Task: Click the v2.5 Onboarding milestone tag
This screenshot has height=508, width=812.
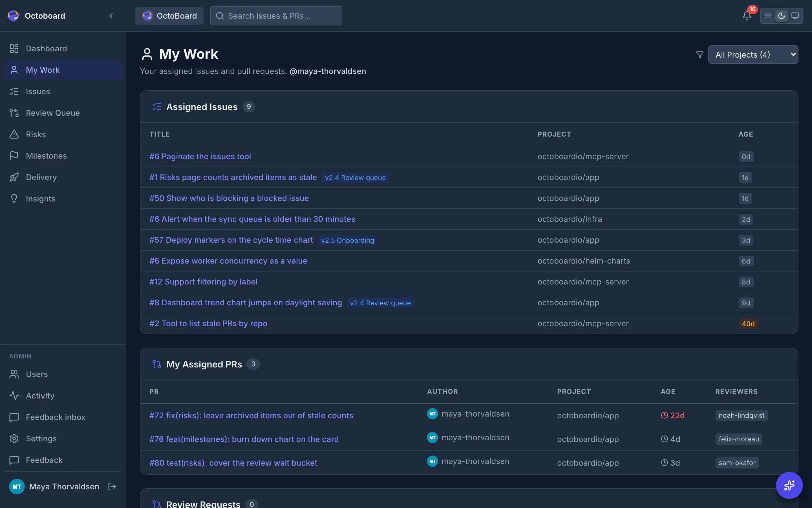Action: [348, 240]
